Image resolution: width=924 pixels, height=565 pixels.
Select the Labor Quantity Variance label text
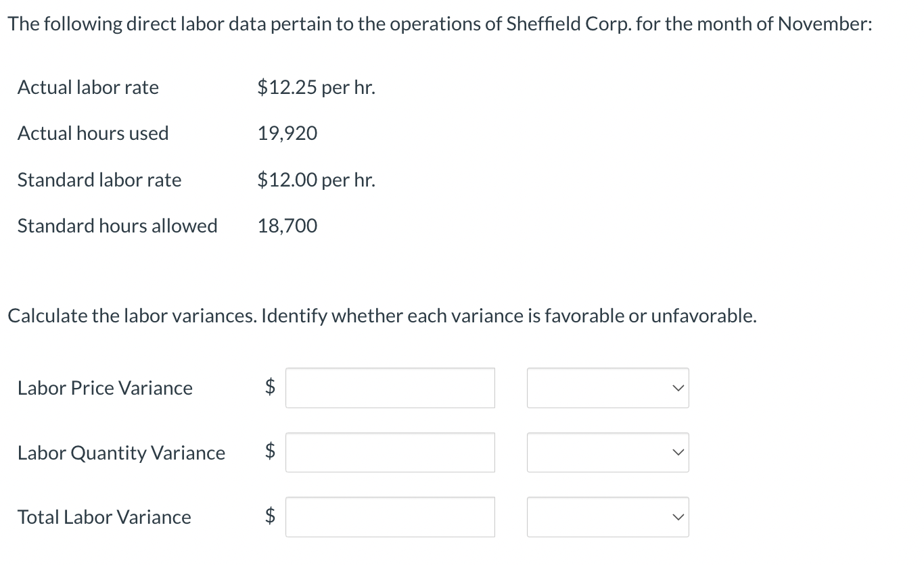(x=121, y=453)
